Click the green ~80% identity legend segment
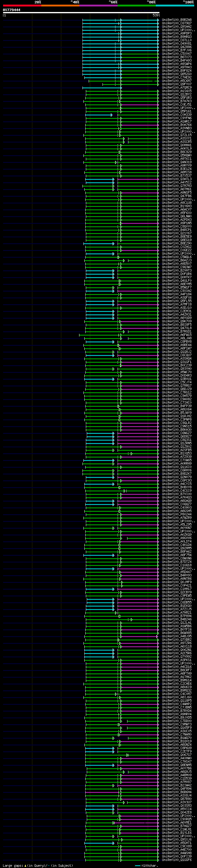 [137, 6]
